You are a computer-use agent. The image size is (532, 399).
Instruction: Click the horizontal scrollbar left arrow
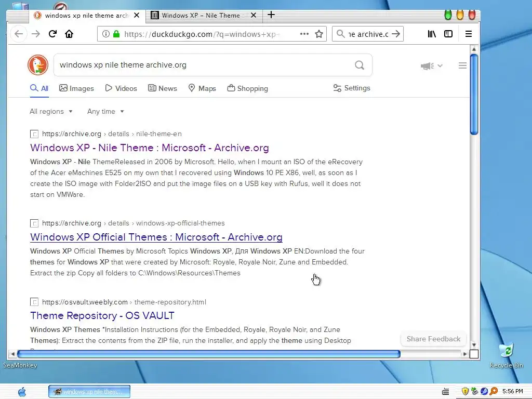12,354
